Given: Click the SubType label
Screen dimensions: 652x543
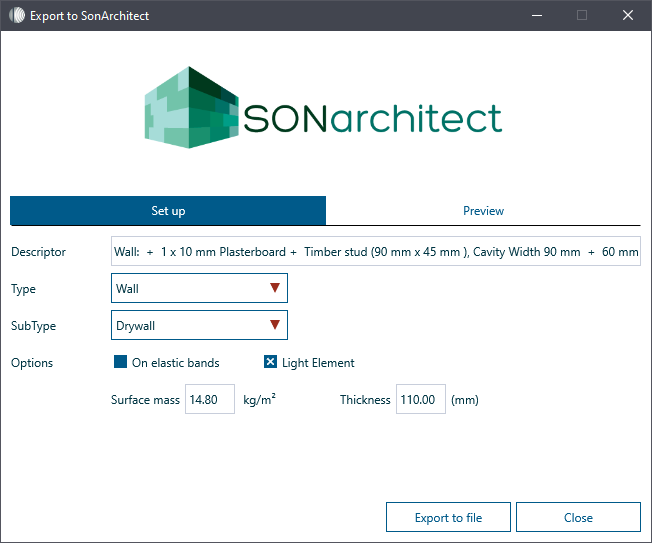Looking at the screenshot, I should [x=33, y=326].
